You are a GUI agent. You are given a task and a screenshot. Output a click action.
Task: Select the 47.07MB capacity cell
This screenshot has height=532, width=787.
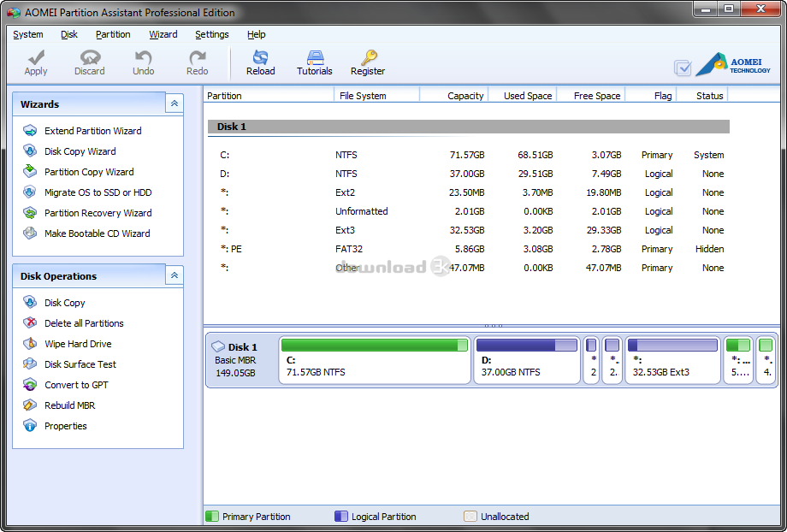tap(467, 268)
